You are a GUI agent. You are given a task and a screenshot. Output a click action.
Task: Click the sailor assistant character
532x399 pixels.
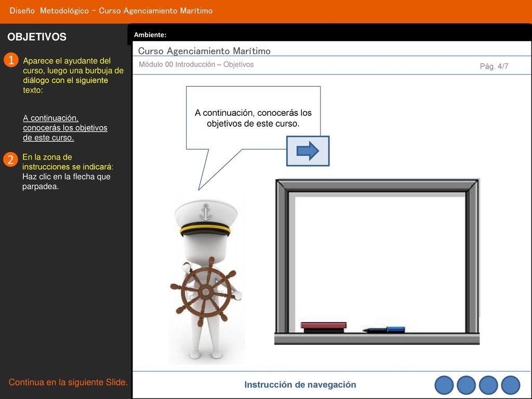[x=206, y=280]
